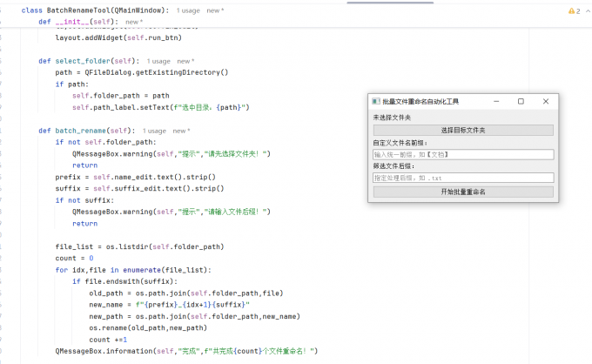This screenshot has width=592, height=364.
Task: Close the batch rename tool dialog
Action: pyautogui.click(x=546, y=101)
